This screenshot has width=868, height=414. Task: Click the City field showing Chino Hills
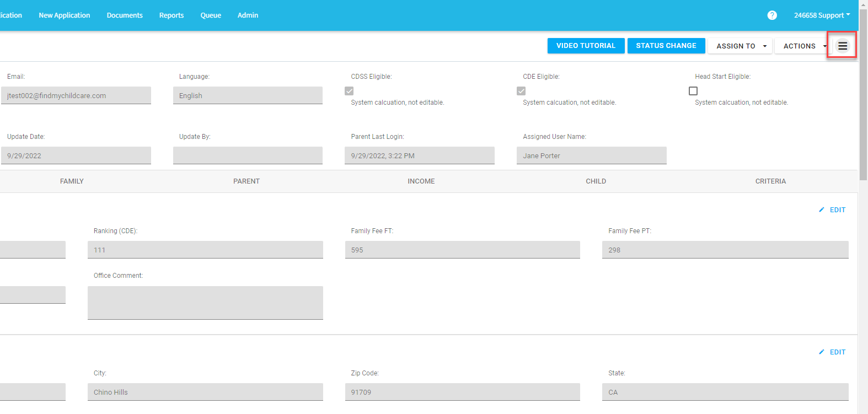pyautogui.click(x=205, y=392)
